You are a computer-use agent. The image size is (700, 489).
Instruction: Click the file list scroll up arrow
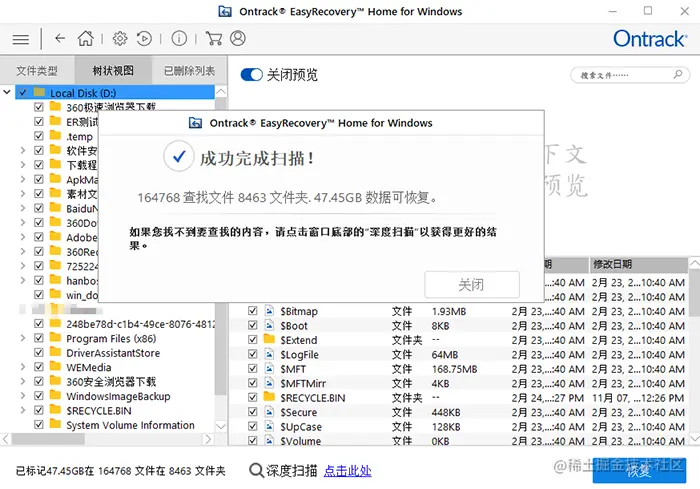[x=695, y=263]
